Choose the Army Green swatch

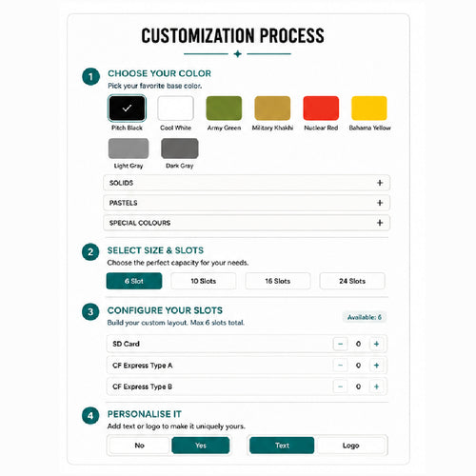click(x=224, y=109)
